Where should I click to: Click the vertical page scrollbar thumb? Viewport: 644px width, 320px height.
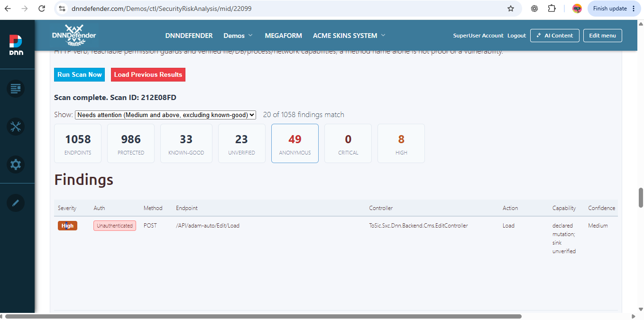tap(641, 198)
